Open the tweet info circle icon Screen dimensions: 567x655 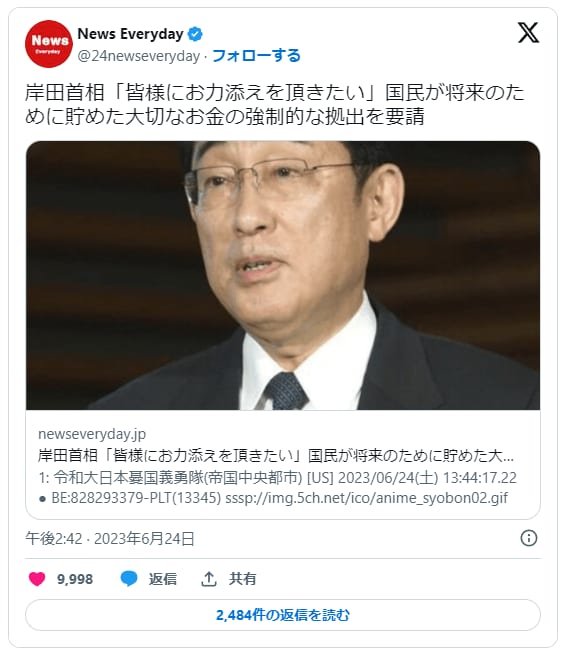pos(529,538)
